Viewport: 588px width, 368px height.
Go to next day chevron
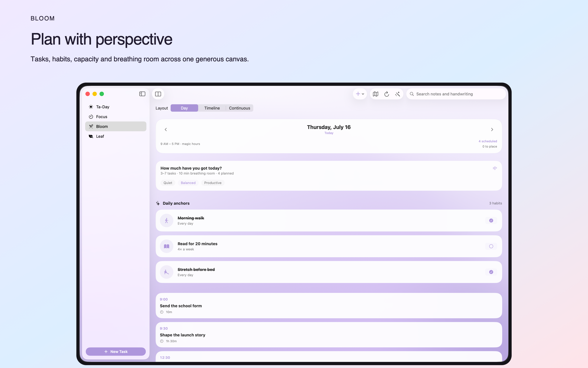tap(492, 129)
